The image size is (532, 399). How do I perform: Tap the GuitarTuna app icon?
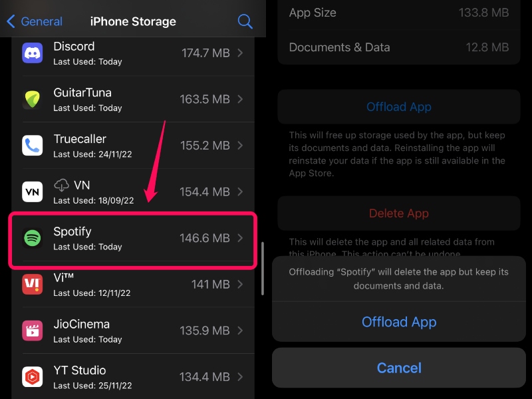click(x=33, y=99)
